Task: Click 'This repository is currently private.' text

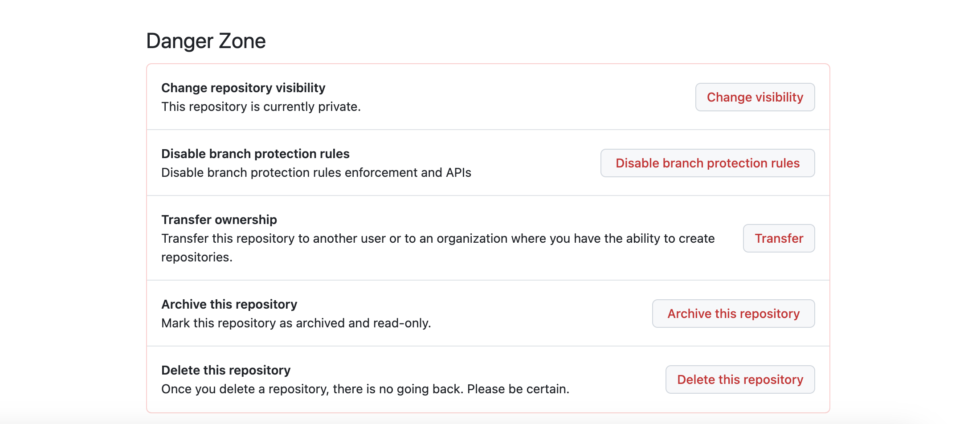Action: [261, 107]
